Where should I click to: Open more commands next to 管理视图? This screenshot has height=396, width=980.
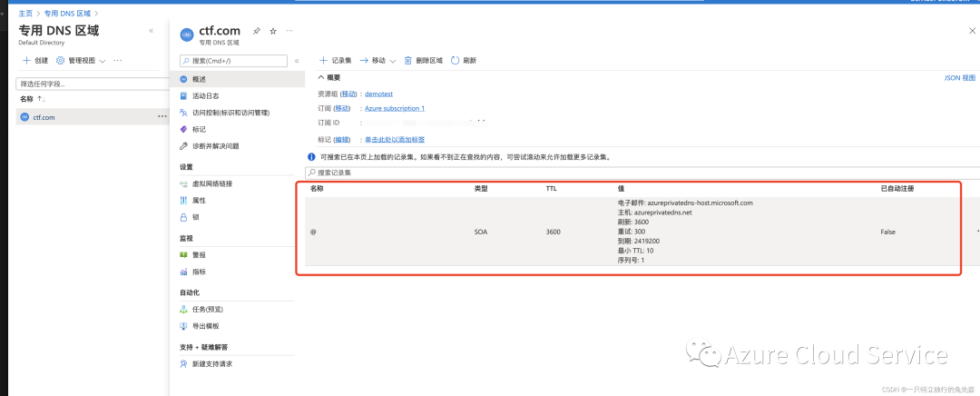(x=117, y=61)
